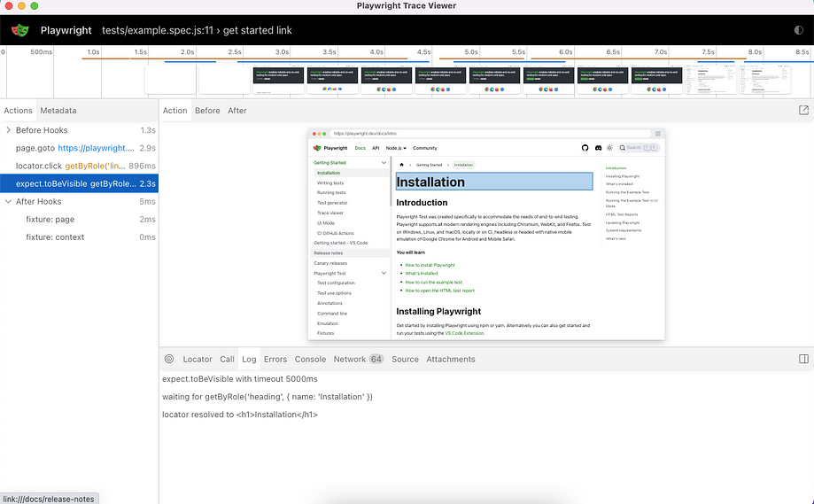Screen dimensions: 814x504
Task: Click the Playwright masks logo icon
Action: pos(20,30)
